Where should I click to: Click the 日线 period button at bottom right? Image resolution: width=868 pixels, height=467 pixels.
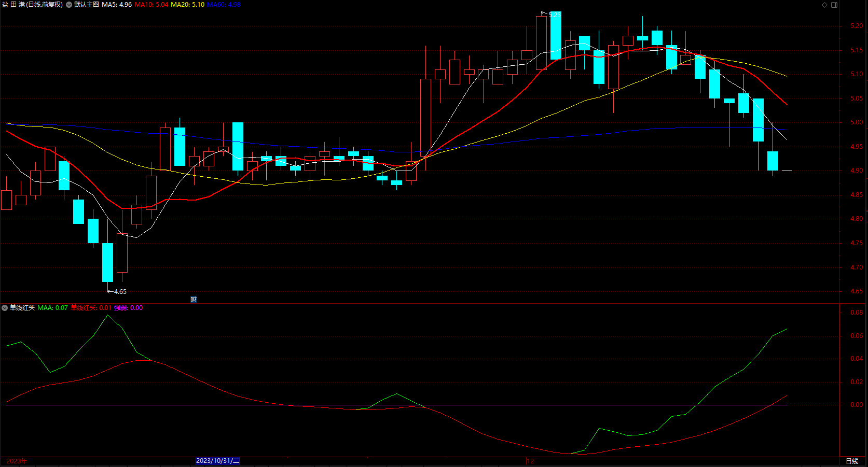coord(852,461)
